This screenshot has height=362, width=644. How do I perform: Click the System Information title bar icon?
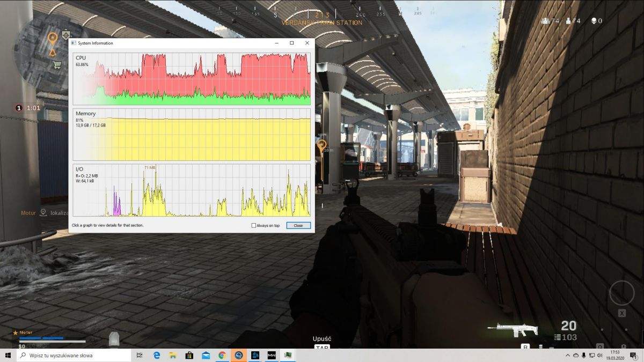coord(74,43)
